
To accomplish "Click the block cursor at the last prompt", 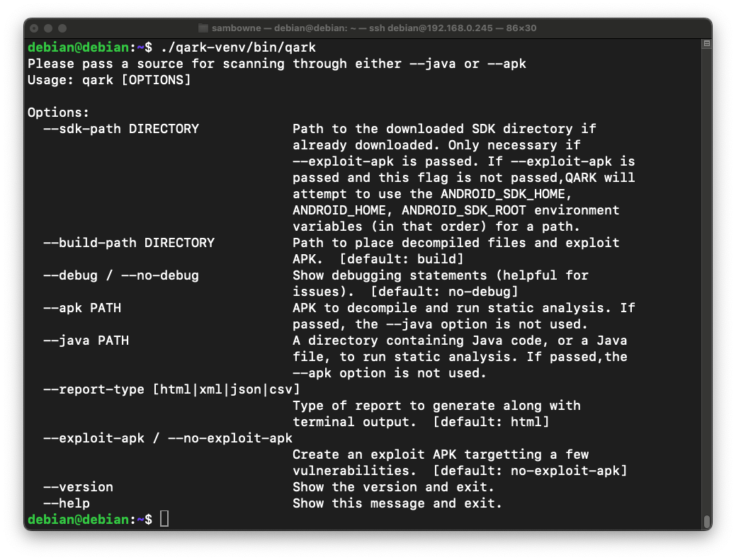I will click(164, 520).
